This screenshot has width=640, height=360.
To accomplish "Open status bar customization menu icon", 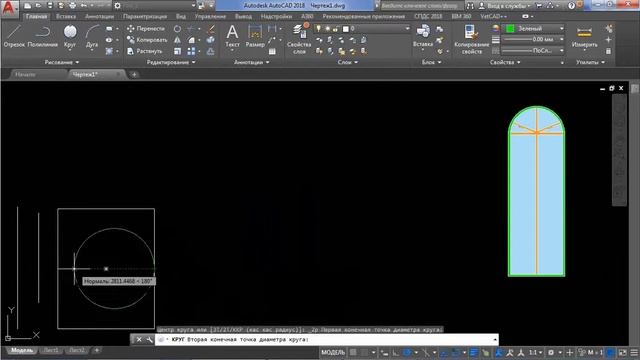I will 634,352.
